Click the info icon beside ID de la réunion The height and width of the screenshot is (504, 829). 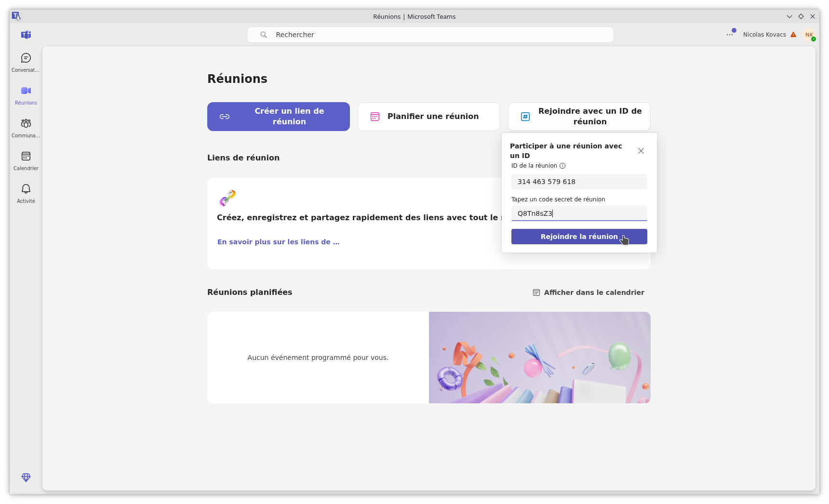pos(562,166)
